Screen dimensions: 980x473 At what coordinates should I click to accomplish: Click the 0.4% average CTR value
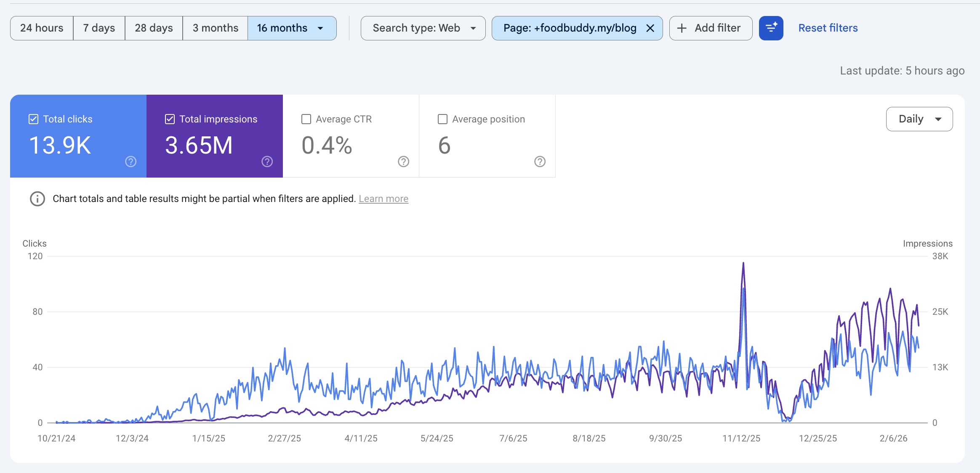coord(327,146)
